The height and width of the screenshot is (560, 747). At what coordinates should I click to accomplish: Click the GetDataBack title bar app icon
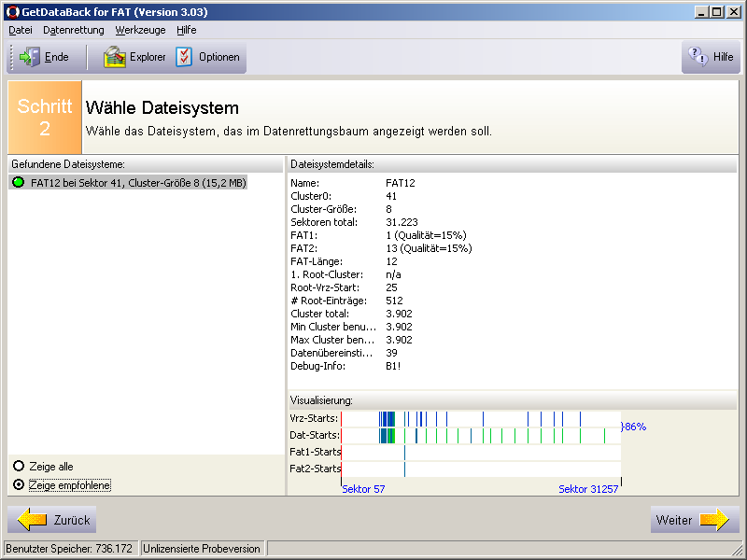pos(13,12)
